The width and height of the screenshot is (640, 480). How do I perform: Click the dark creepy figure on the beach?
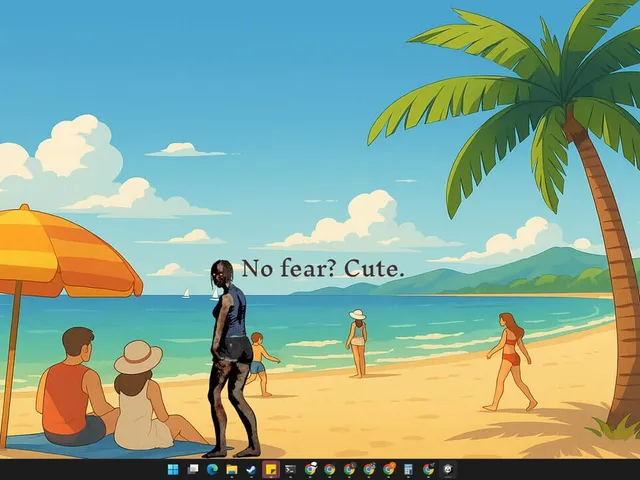click(232, 359)
